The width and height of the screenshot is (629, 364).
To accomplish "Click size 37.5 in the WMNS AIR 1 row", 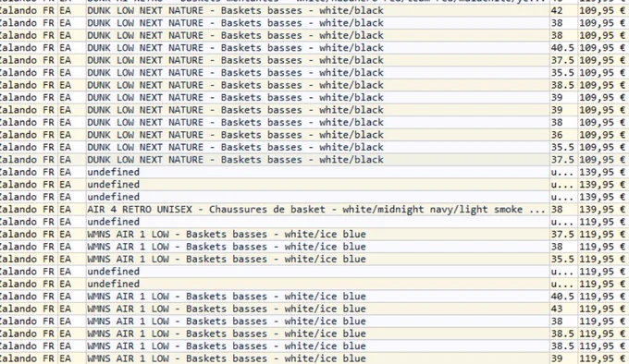I will 562,235.
